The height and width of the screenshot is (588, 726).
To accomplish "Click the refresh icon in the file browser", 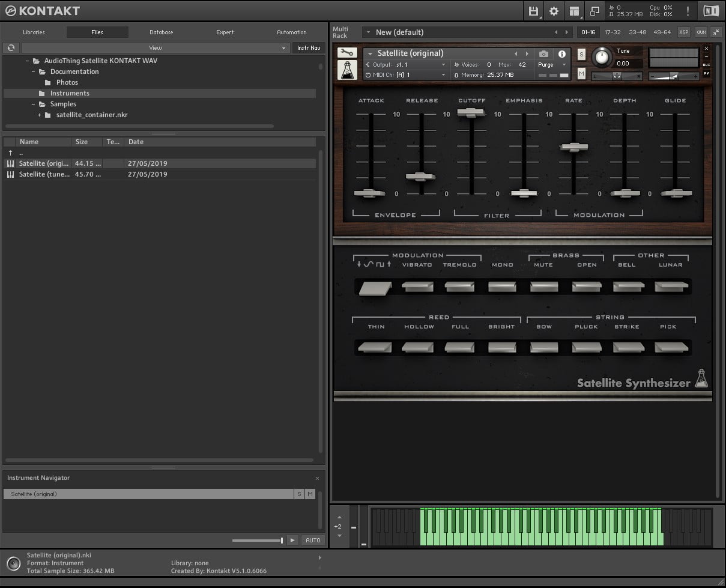I will pyautogui.click(x=11, y=47).
